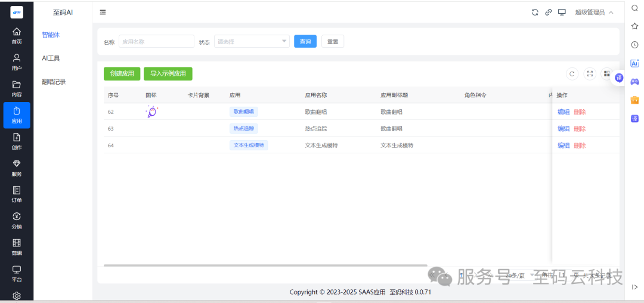644x303 pixels.
Task: Click the microphone icon in row 62
Action: click(151, 112)
